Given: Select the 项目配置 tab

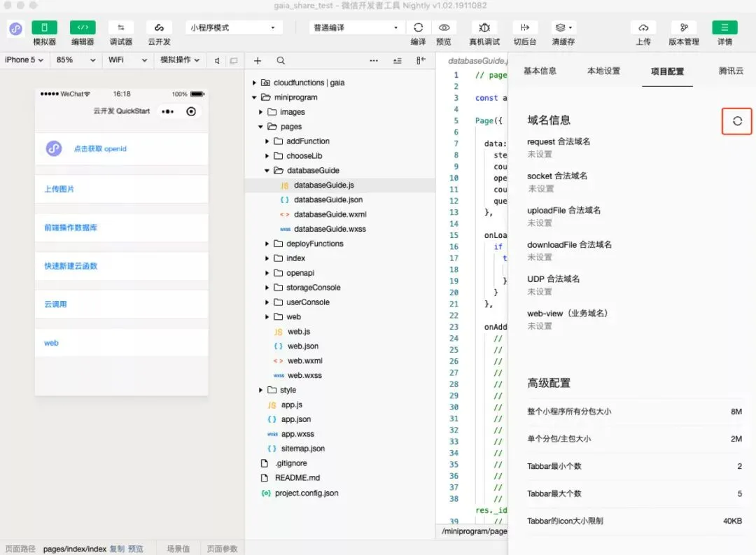Looking at the screenshot, I should (x=667, y=71).
